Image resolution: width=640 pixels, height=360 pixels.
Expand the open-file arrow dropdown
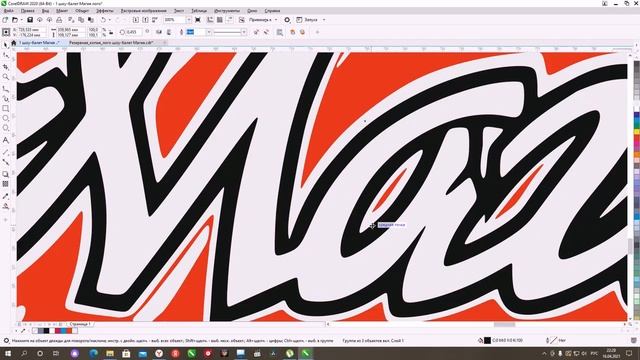pos(21,20)
